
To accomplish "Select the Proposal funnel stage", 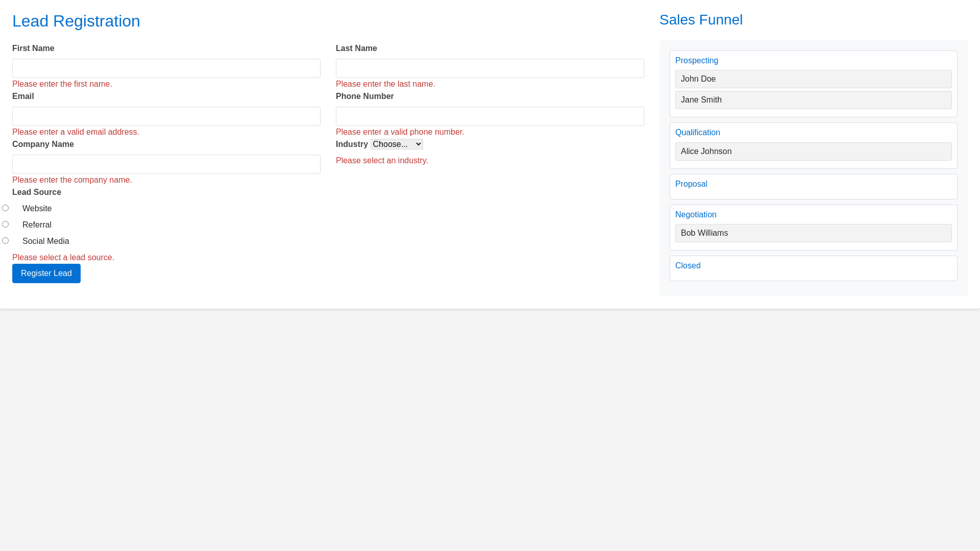I will tap(691, 184).
